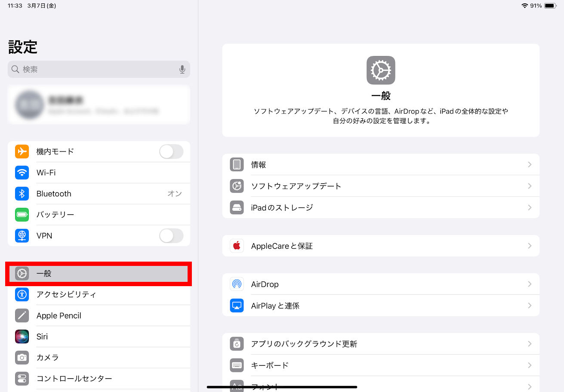This screenshot has width=564, height=392.
Task: Open Siri settings icon
Action: point(22,336)
